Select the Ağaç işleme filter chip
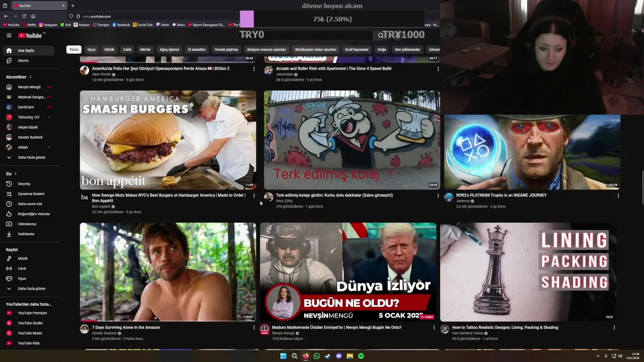 tap(169, 49)
